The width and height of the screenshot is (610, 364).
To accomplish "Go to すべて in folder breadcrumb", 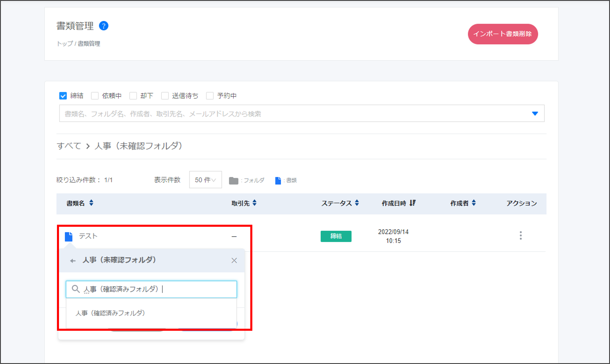I will 69,146.
